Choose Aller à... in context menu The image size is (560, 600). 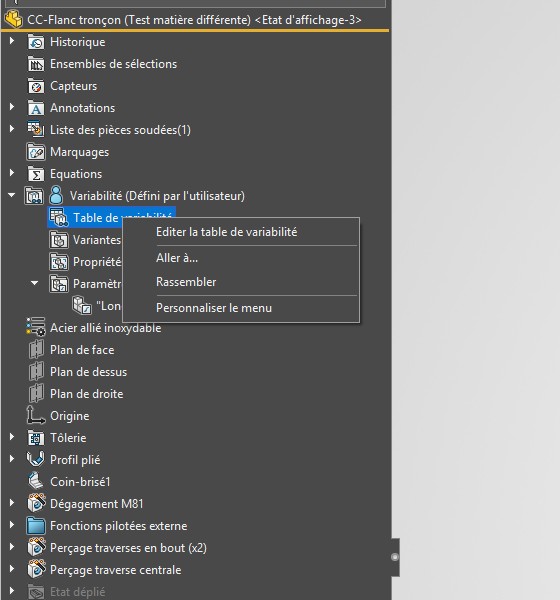pyautogui.click(x=241, y=258)
